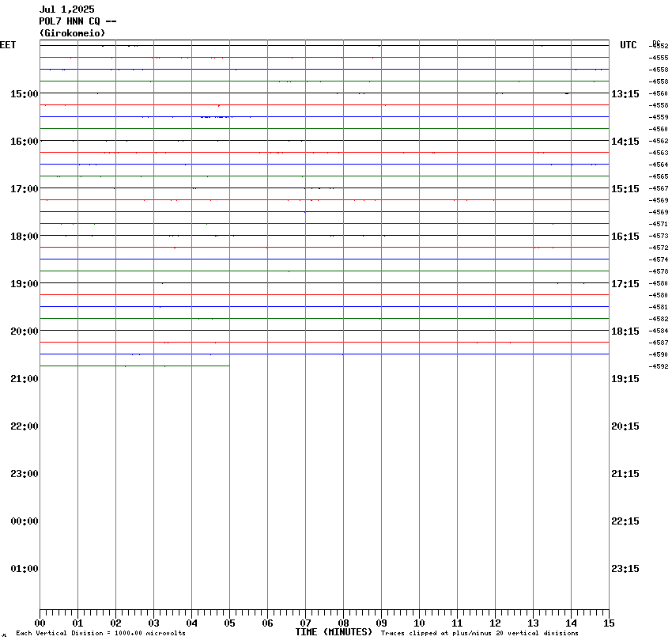Click the UTC time label "22:15"

click(x=625, y=521)
